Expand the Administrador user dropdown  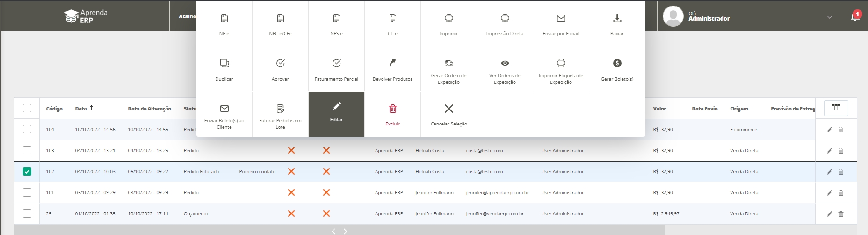click(x=829, y=17)
